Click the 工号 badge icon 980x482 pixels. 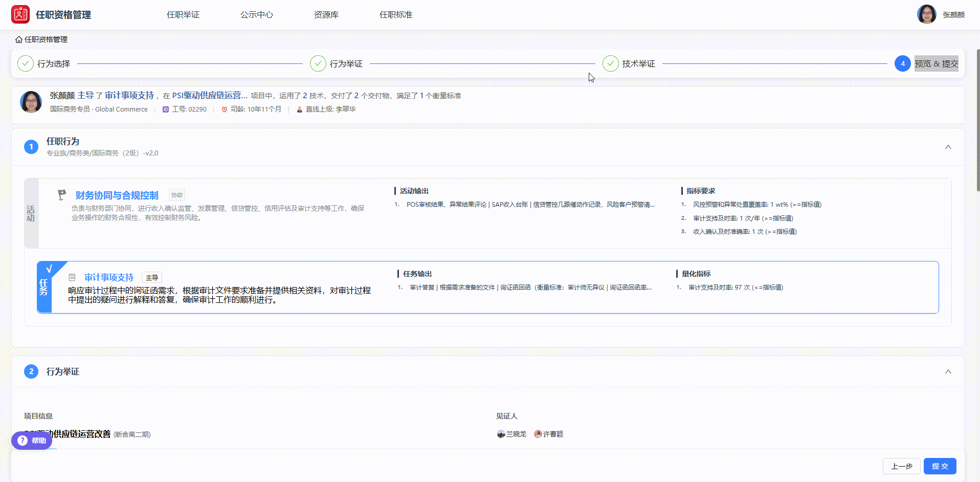[166, 109]
